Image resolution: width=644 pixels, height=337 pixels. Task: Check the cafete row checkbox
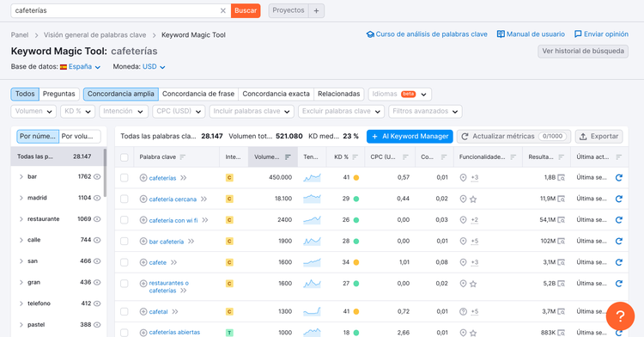(x=125, y=262)
